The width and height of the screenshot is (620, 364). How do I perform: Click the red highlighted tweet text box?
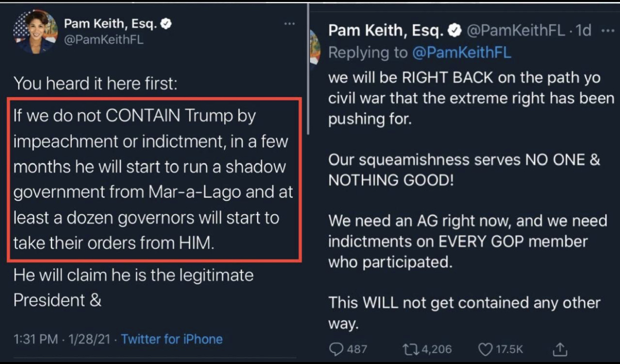tap(154, 180)
